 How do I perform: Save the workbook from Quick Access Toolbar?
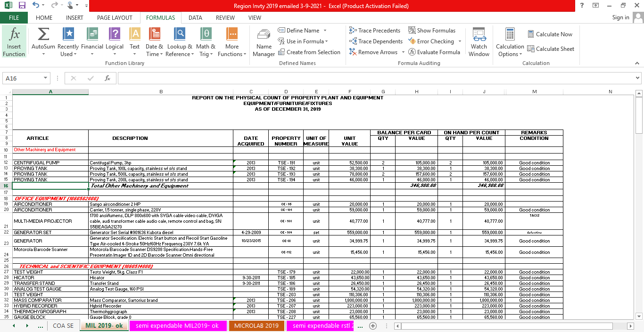(x=22, y=6)
